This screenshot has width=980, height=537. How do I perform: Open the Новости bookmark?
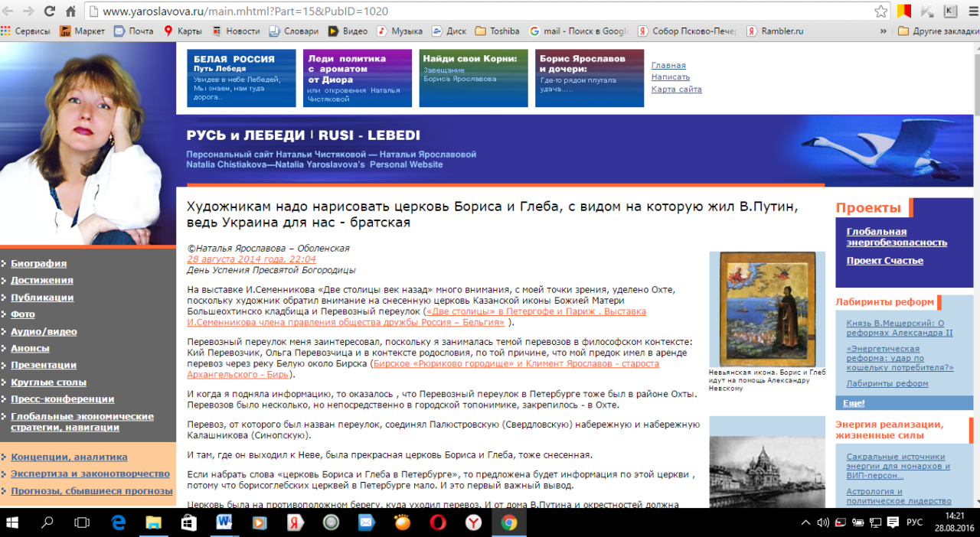tap(236, 31)
